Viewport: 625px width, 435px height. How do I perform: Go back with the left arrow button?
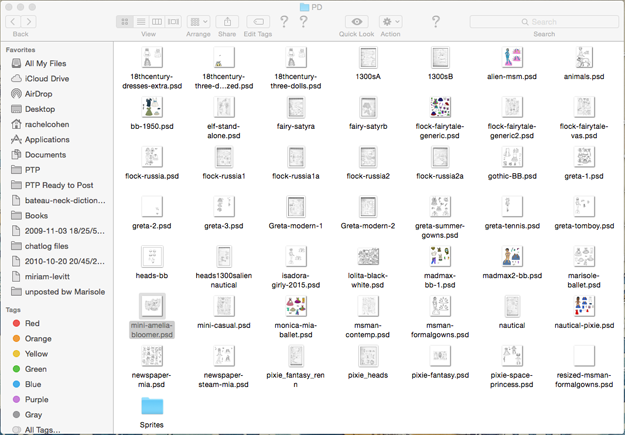13,22
